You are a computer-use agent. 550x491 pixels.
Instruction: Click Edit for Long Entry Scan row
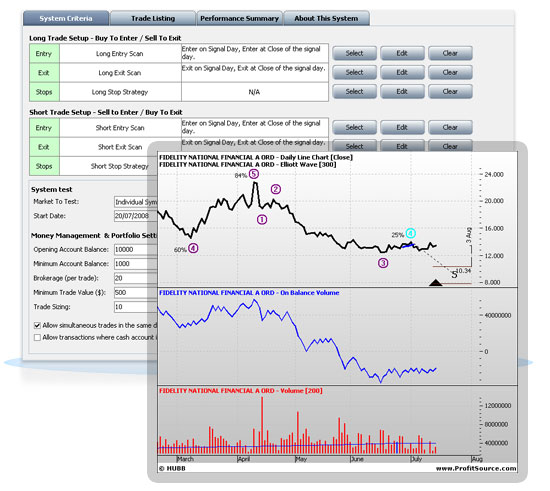click(x=402, y=53)
